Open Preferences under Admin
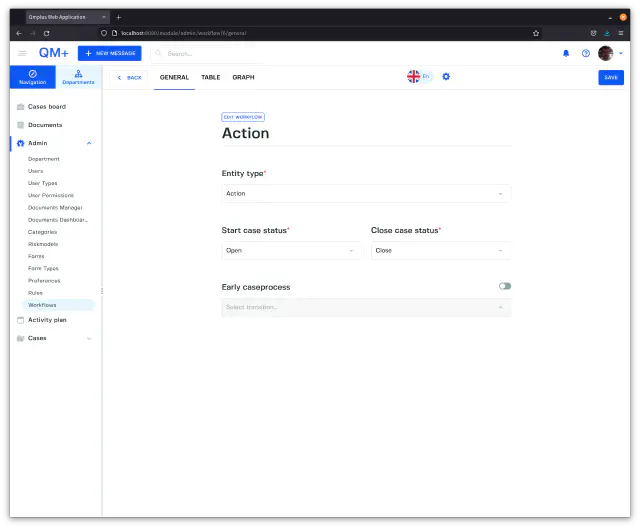Screen dimensions: 640x528 point(44,281)
